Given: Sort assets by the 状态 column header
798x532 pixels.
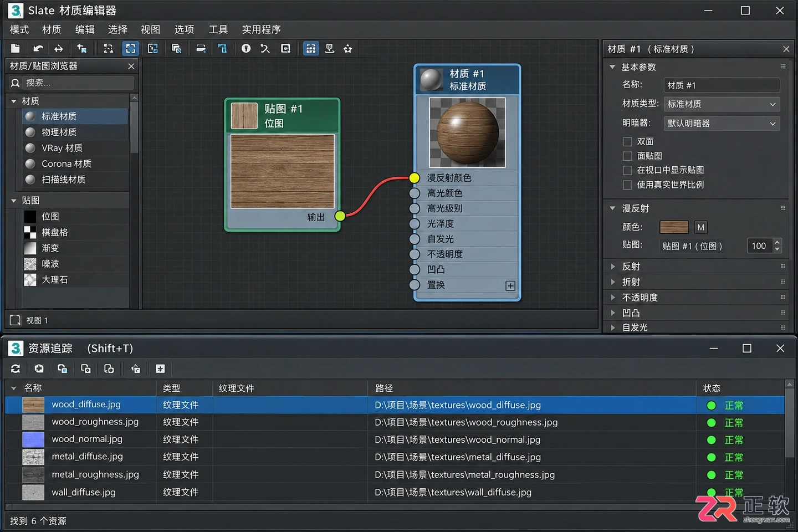Looking at the screenshot, I should (712, 388).
